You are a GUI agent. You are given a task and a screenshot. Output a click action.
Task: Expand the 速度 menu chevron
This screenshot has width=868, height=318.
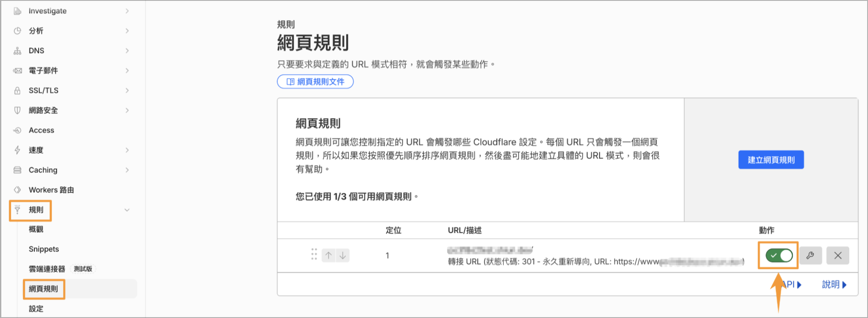(127, 150)
